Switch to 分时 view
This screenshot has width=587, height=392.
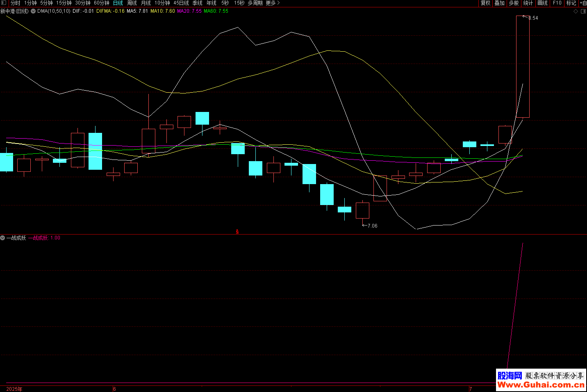click(x=15, y=3)
